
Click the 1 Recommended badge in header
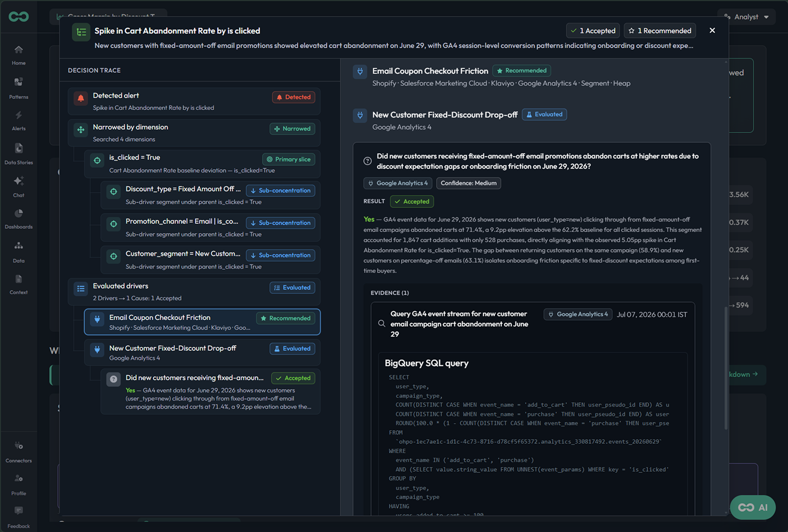click(x=660, y=31)
